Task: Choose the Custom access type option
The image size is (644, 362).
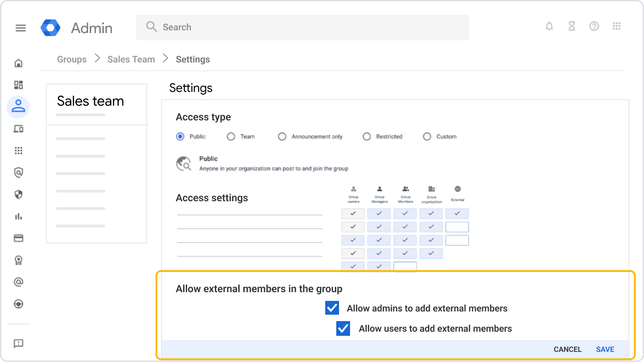Action: pyautogui.click(x=427, y=137)
